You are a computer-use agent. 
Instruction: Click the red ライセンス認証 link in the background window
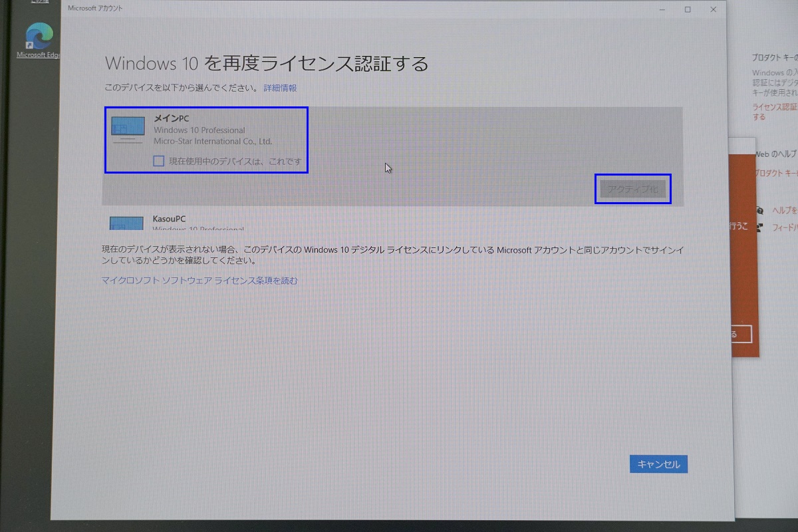point(774,112)
